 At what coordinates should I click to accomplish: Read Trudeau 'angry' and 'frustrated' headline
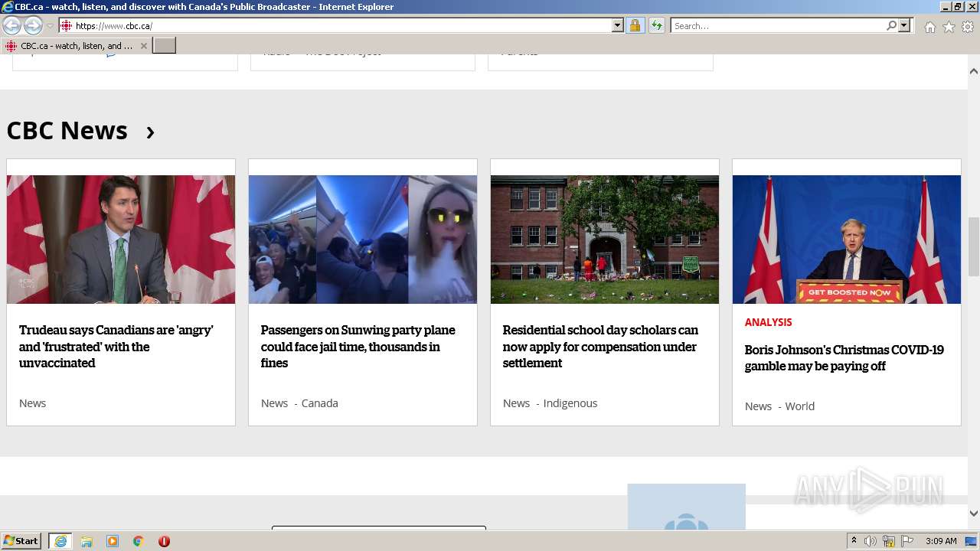[116, 347]
